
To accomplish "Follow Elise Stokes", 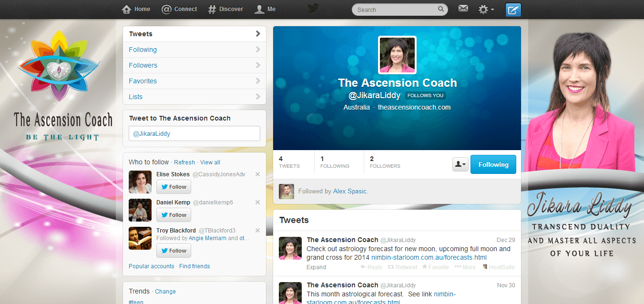I will click(x=174, y=187).
